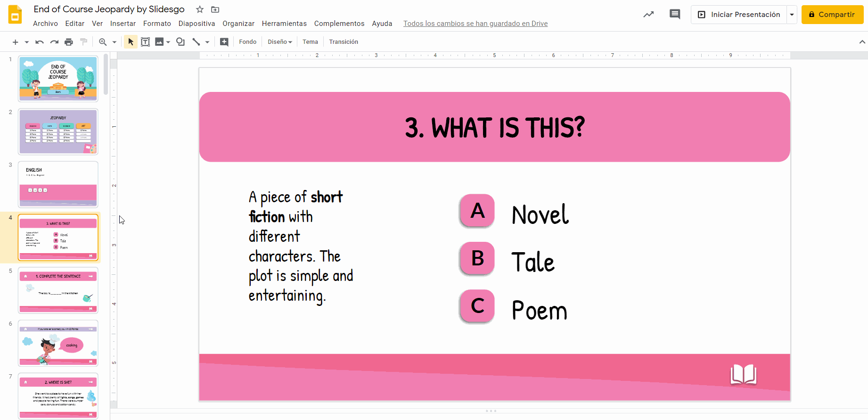Insert a text box

tap(146, 42)
